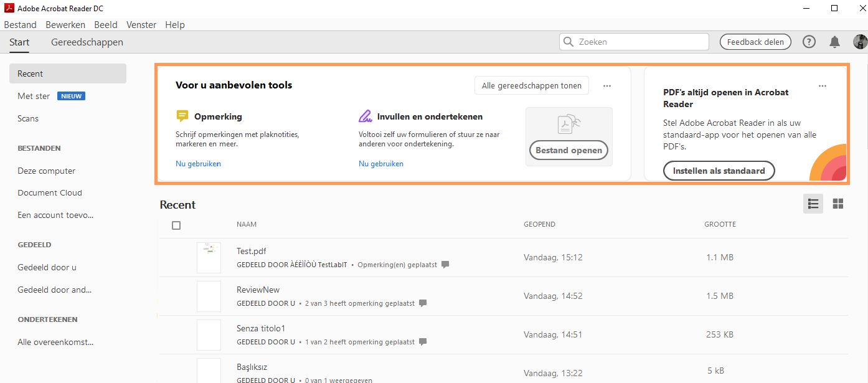The height and width of the screenshot is (383, 868).
Task: Click the Başlıksız file thumbnail
Action: point(209,371)
